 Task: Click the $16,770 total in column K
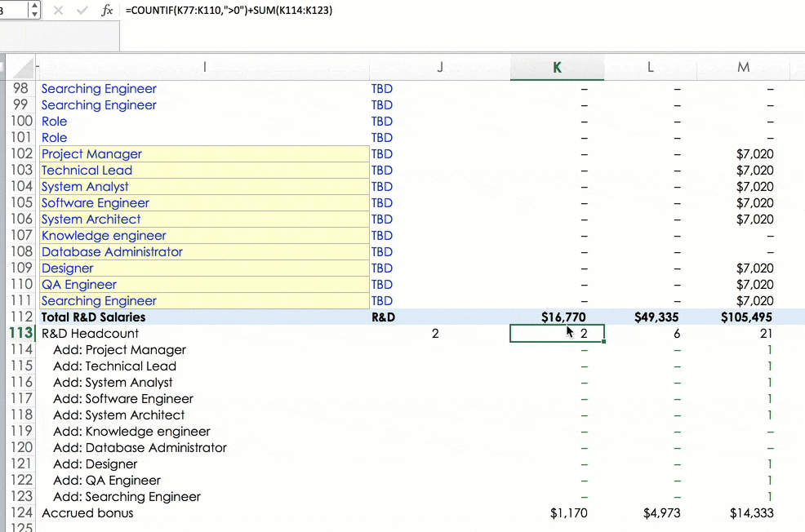[x=563, y=317]
